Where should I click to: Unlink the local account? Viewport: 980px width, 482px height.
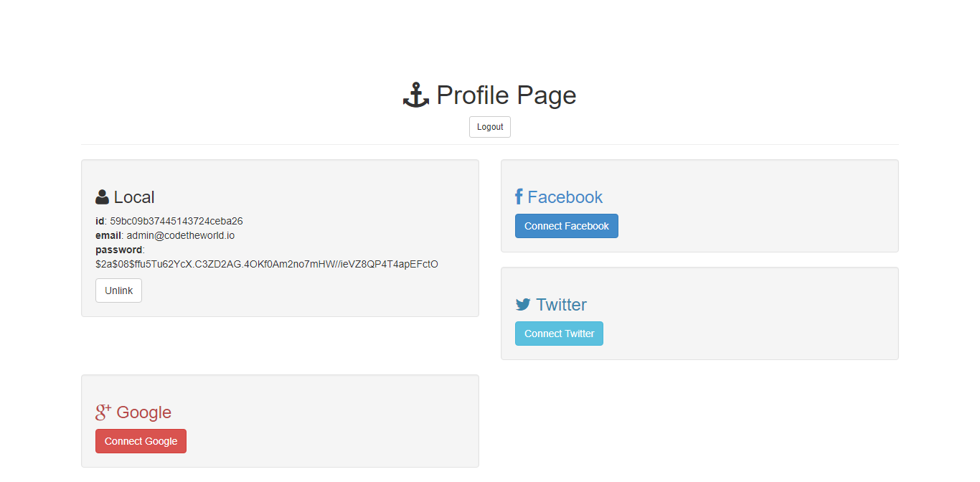coord(119,290)
